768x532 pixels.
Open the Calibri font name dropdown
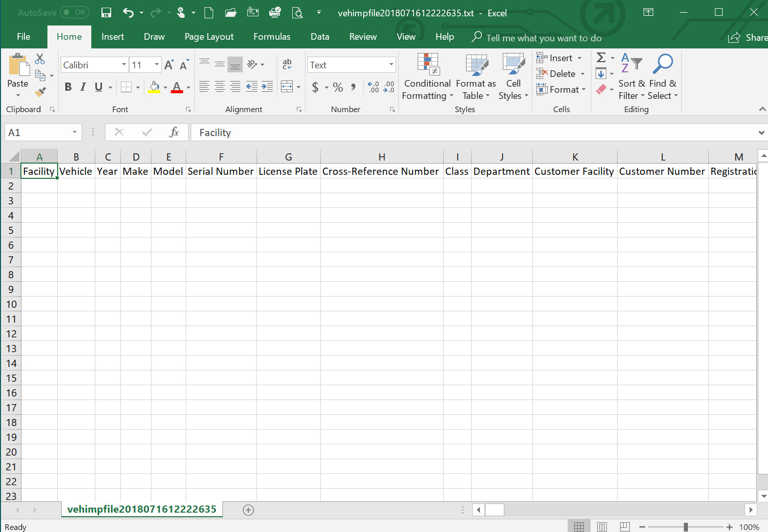[124, 65]
